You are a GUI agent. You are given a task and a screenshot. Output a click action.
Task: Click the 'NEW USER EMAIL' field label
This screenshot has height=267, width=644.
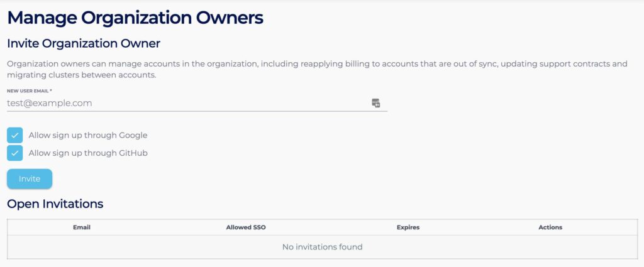(27, 91)
